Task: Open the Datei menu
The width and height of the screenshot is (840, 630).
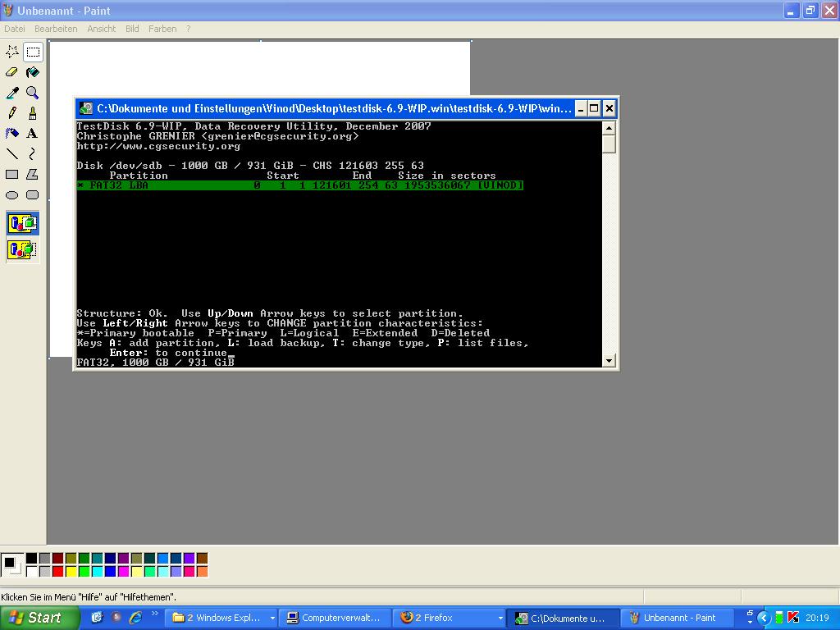Action: [15, 29]
